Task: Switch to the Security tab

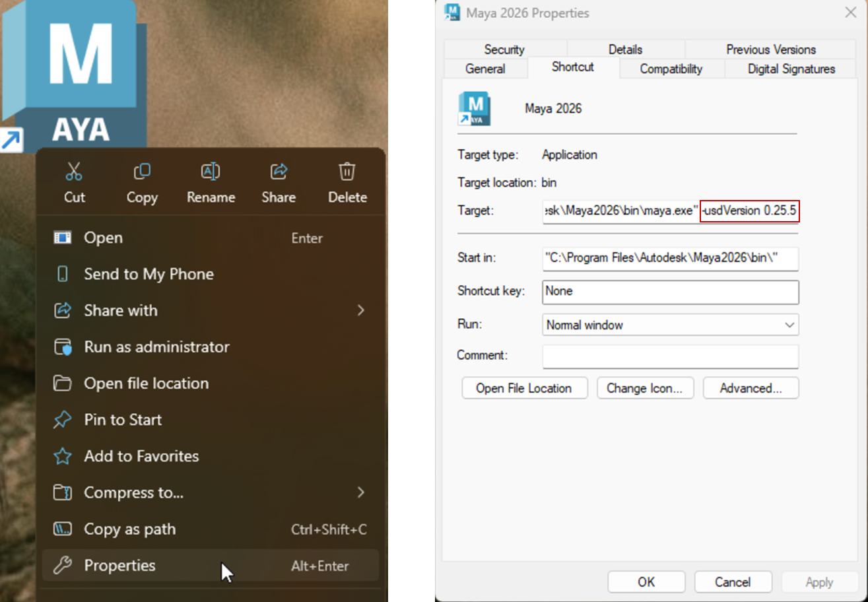Action: [504, 50]
